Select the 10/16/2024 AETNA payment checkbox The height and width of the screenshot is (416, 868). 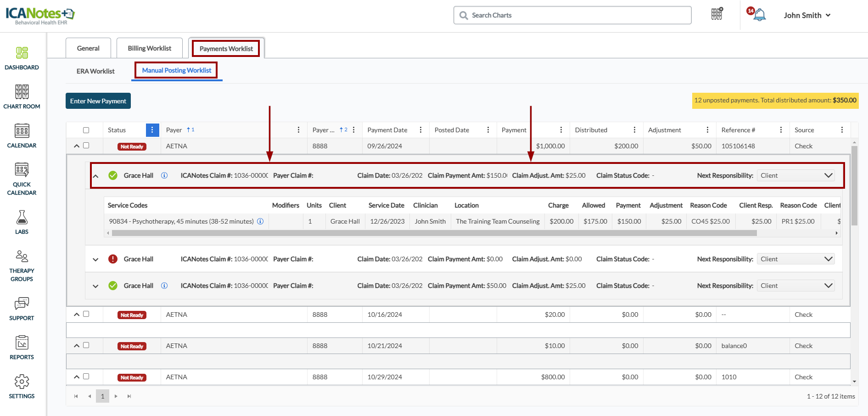(x=86, y=314)
